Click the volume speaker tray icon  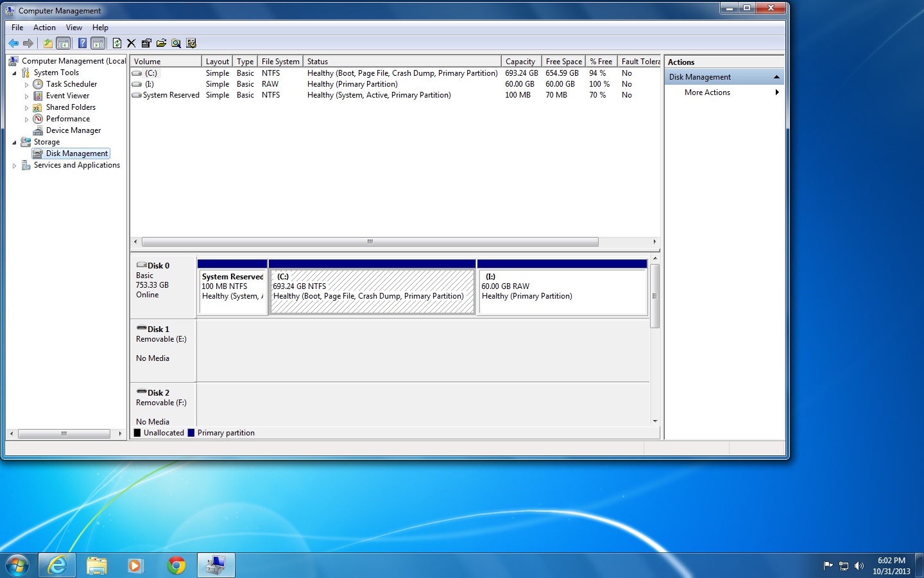[x=859, y=566]
